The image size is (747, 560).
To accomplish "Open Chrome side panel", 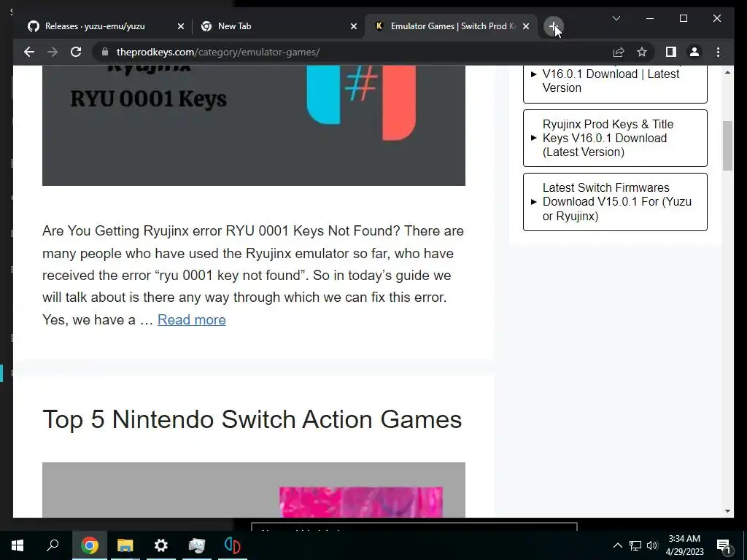I will coord(671,52).
